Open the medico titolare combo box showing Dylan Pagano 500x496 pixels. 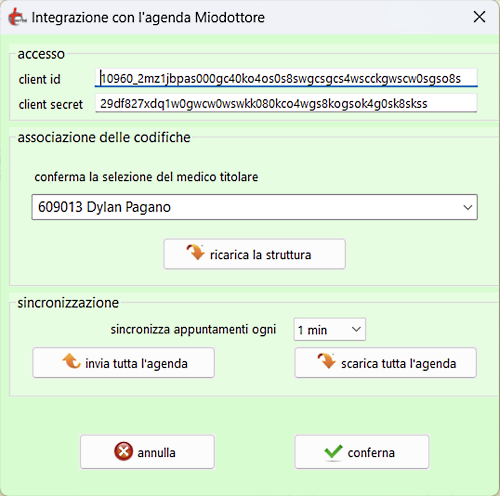254,207
